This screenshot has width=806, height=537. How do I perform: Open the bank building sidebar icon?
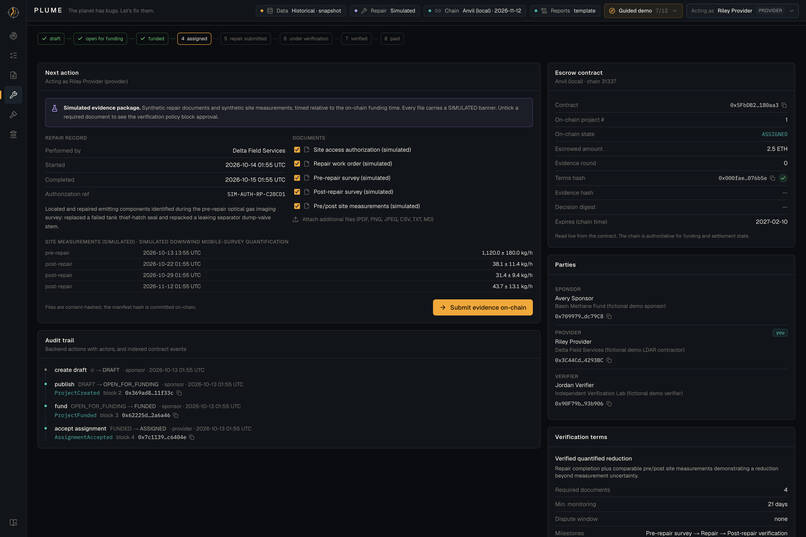(13, 134)
